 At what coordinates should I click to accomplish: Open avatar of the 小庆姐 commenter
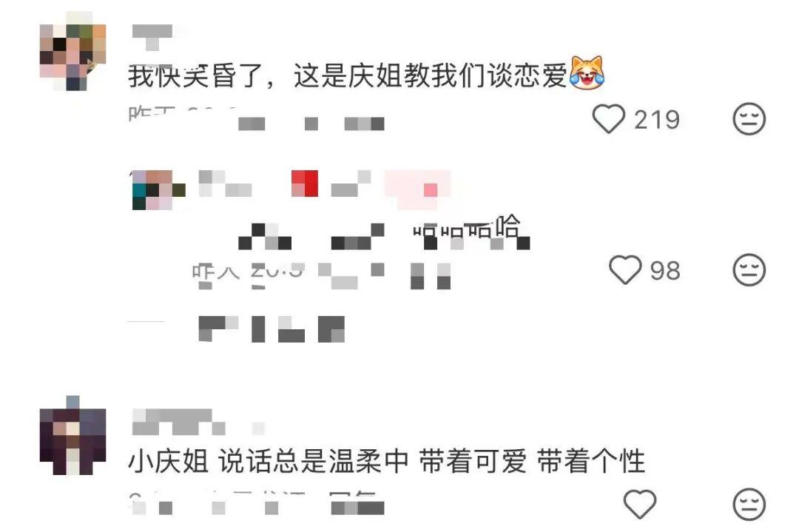[x=73, y=436]
